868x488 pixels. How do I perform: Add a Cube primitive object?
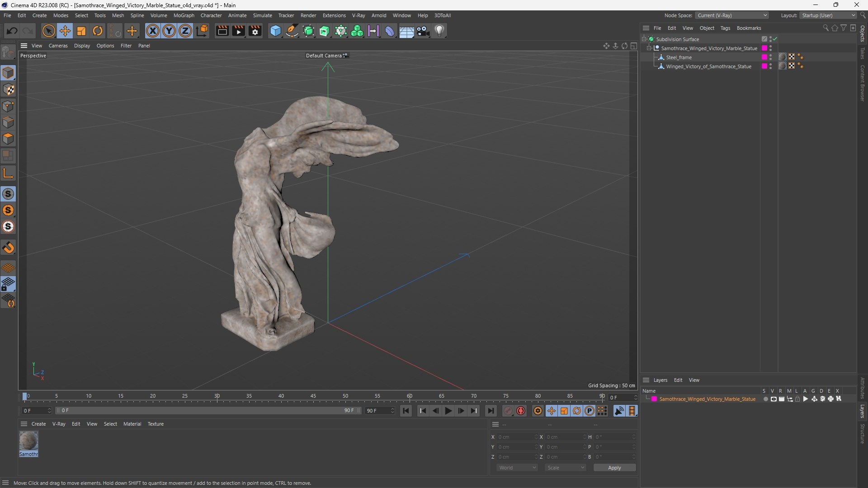point(275,31)
